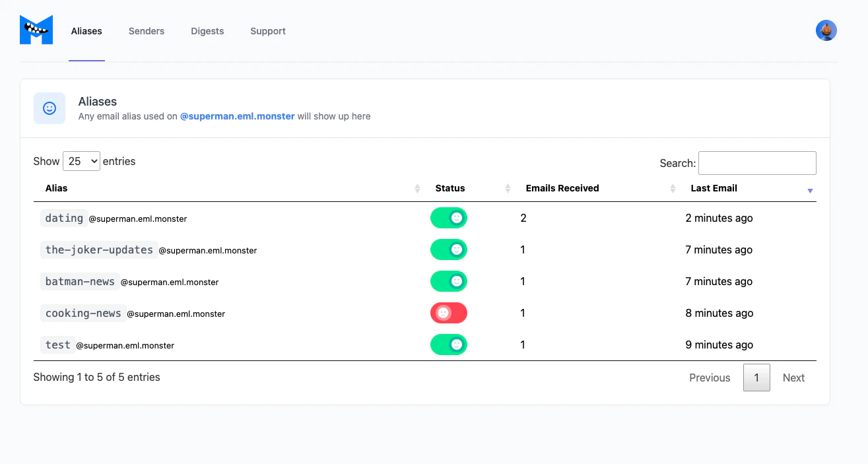Switch to the Senders tab
868x464 pixels.
pyautogui.click(x=146, y=31)
